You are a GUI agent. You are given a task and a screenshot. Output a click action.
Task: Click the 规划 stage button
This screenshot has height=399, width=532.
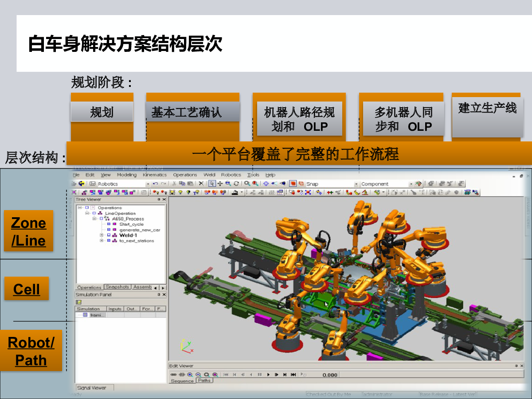click(102, 112)
